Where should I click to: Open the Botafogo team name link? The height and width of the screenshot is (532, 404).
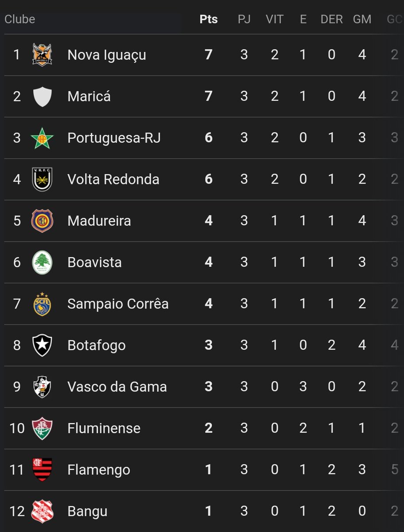pyautogui.click(x=97, y=345)
